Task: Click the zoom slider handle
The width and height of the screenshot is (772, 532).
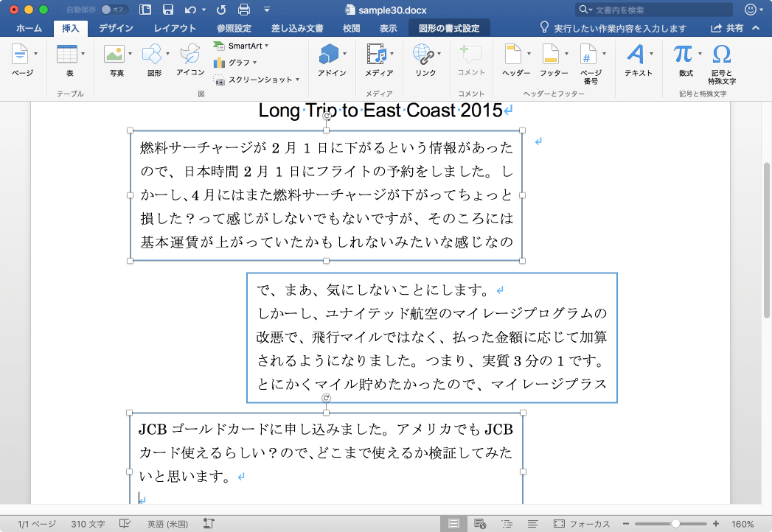Action: 676,524
